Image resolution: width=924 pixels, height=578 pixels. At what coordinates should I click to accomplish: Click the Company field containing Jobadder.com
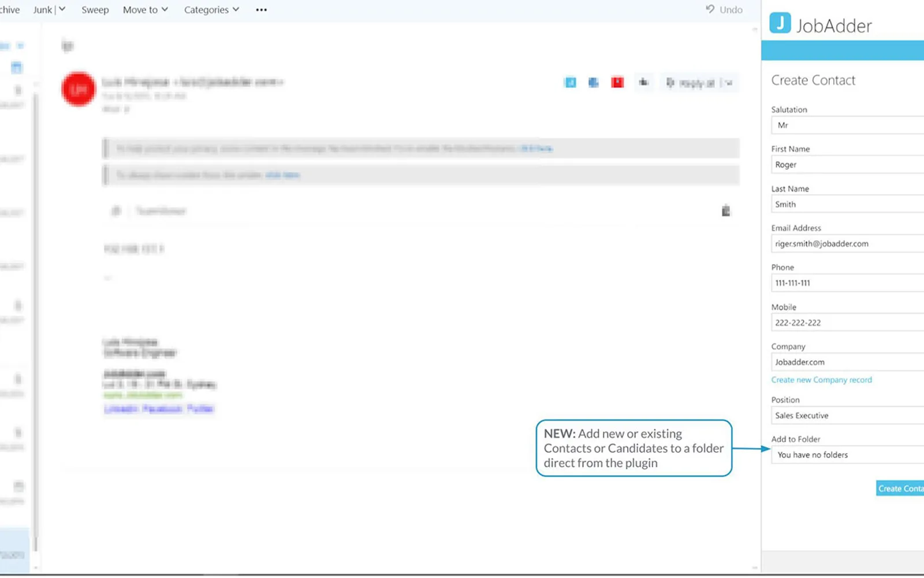[x=848, y=362]
